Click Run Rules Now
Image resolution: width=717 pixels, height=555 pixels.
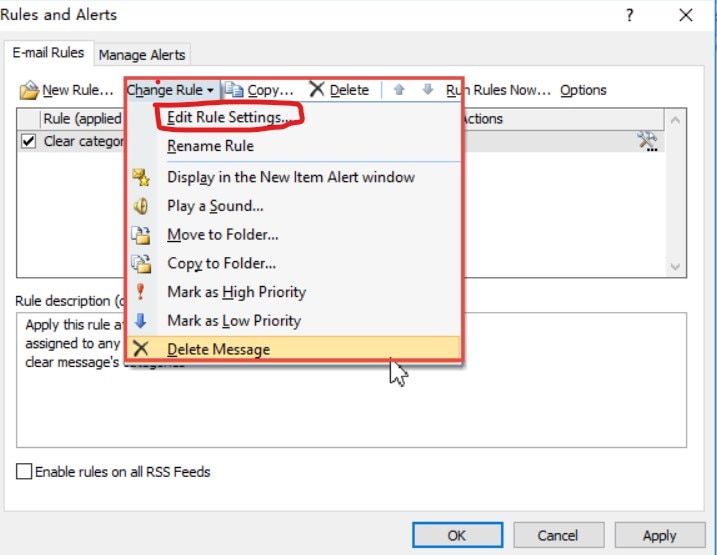point(498,90)
